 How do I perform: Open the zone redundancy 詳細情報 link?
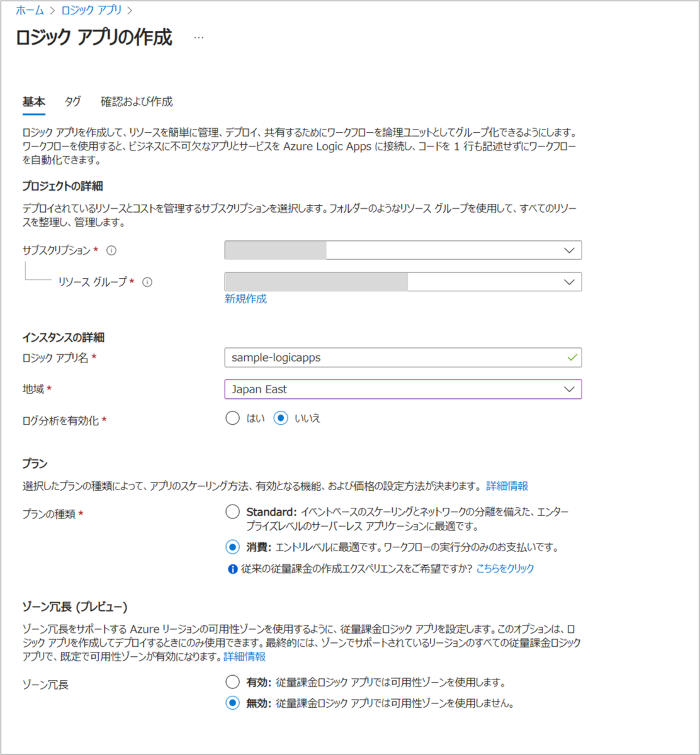tap(244, 657)
